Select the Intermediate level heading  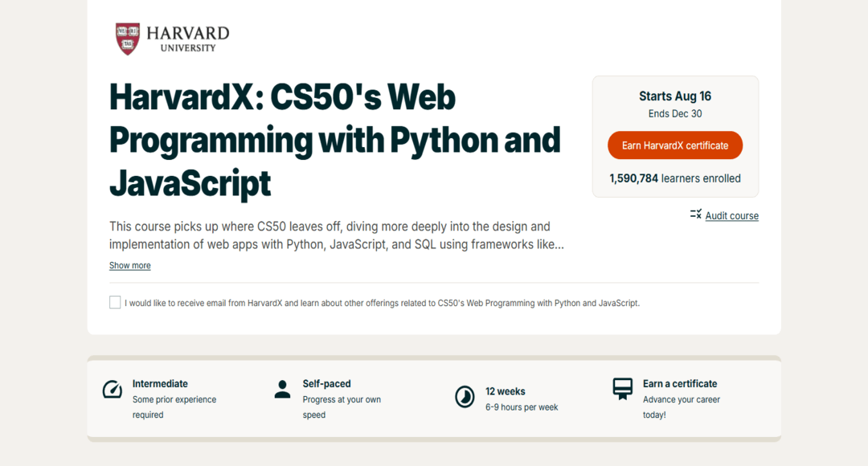pos(160,384)
